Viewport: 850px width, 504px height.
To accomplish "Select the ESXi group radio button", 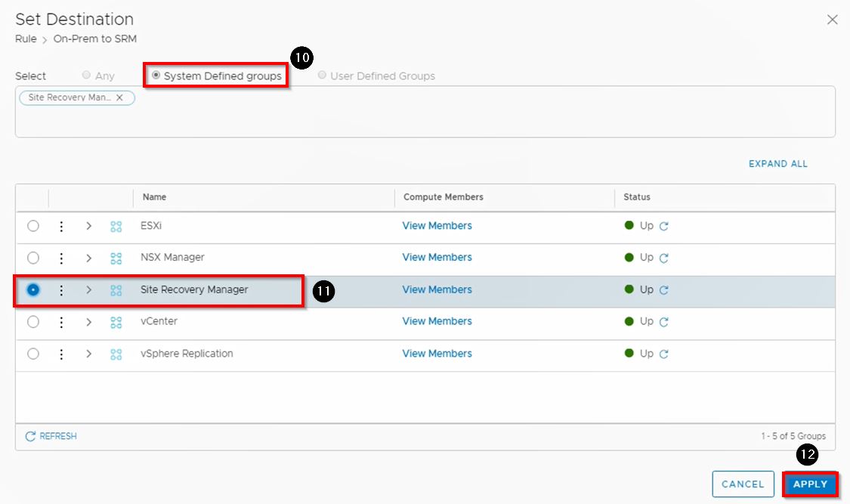I will [33, 226].
